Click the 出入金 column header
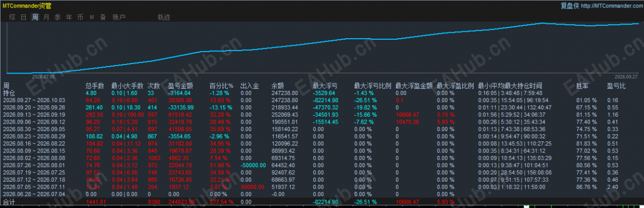 pos(249,86)
